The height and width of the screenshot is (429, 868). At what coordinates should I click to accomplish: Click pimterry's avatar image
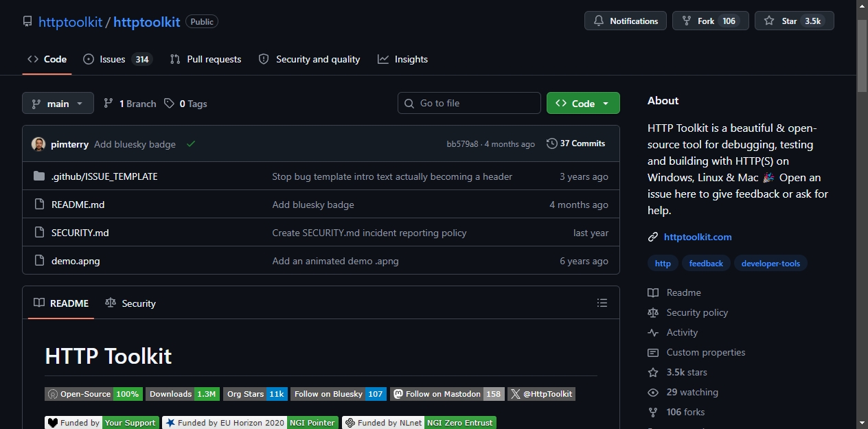(38, 143)
